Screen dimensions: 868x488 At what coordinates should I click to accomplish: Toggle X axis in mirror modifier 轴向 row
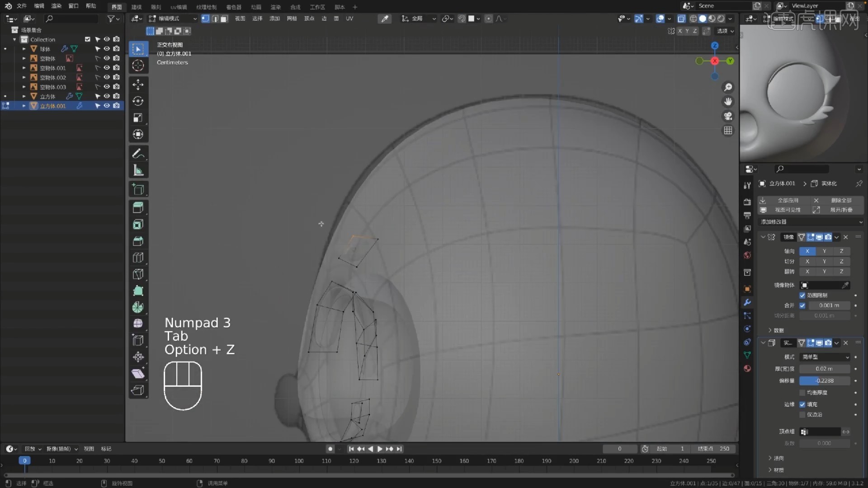tap(807, 251)
